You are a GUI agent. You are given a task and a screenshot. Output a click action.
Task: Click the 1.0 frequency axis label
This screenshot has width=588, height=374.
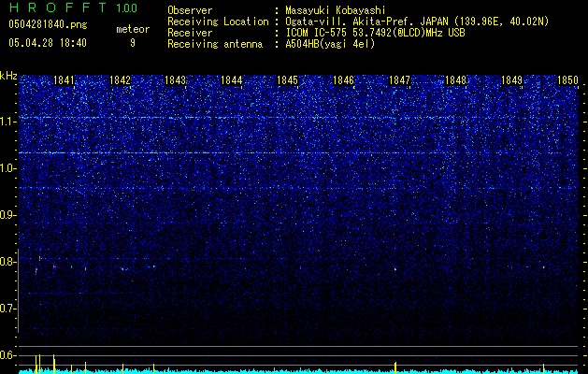pos(7,168)
